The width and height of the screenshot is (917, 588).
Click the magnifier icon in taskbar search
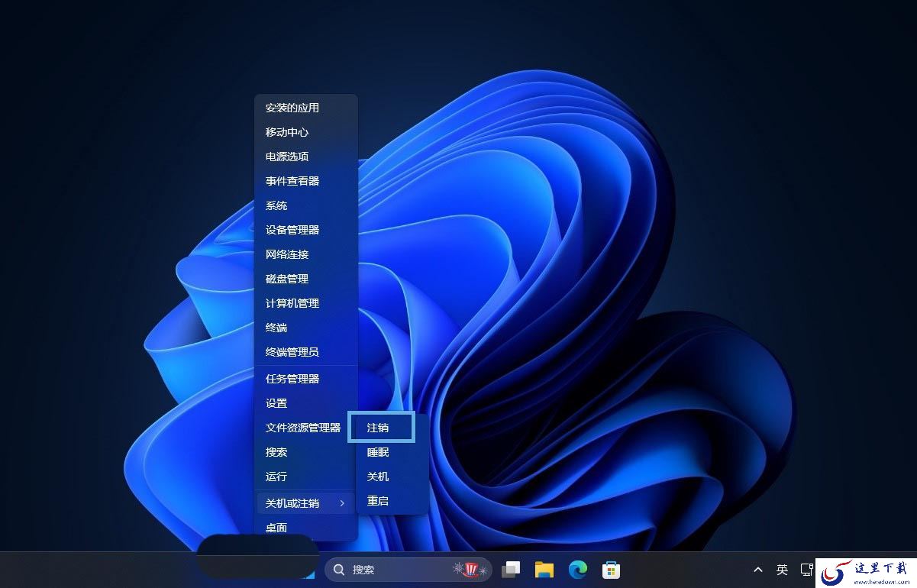[x=339, y=570]
